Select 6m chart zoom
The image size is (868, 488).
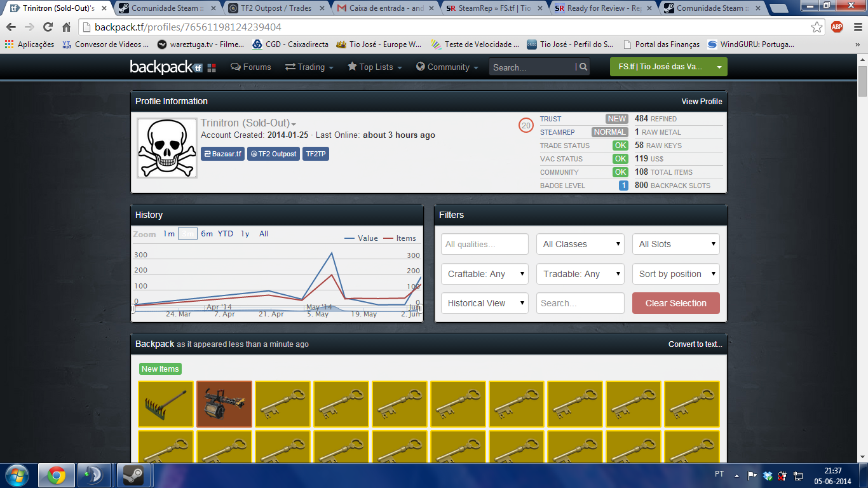pos(207,234)
